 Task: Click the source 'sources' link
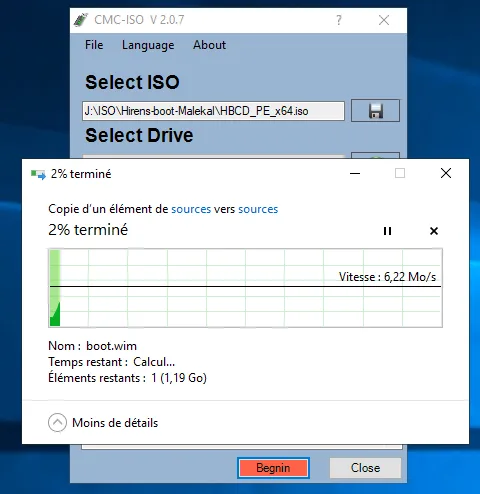coord(191,209)
